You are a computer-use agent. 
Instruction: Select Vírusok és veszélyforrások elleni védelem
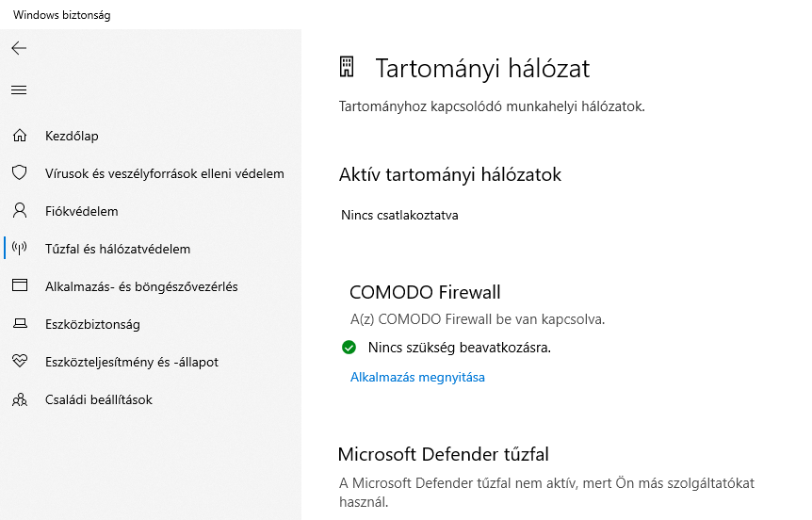[x=165, y=173]
